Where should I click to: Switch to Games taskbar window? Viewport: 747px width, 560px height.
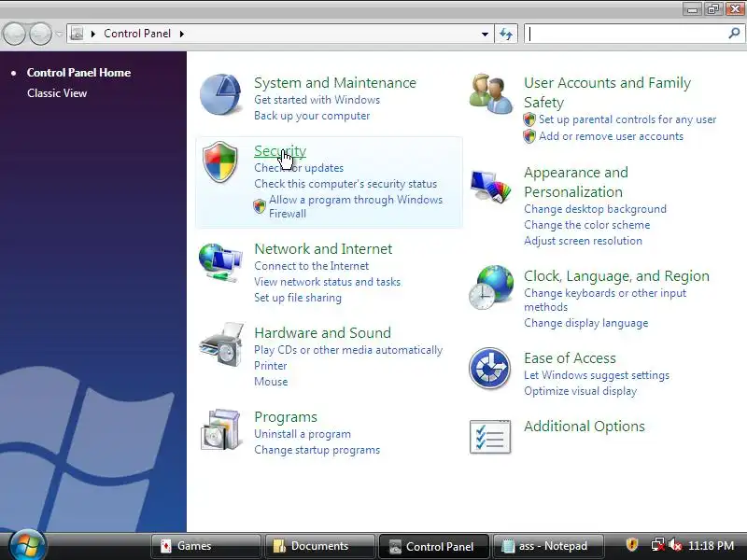click(205, 546)
